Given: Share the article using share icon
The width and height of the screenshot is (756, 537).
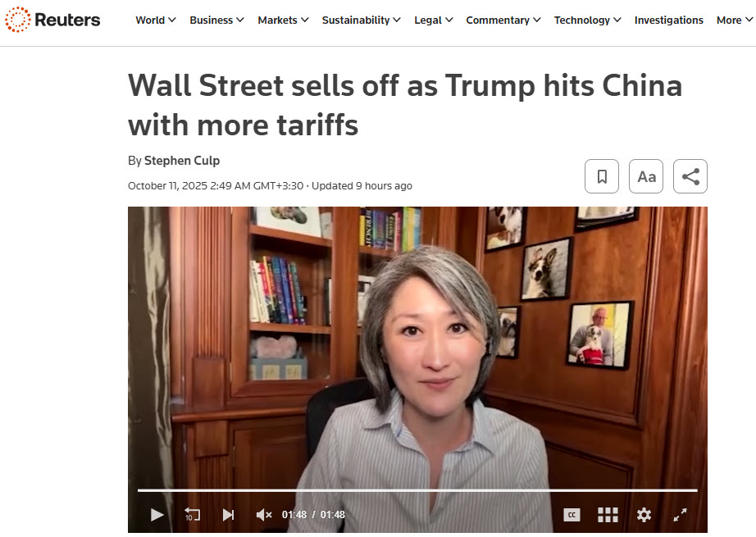Looking at the screenshot, I should pos(690,176).
